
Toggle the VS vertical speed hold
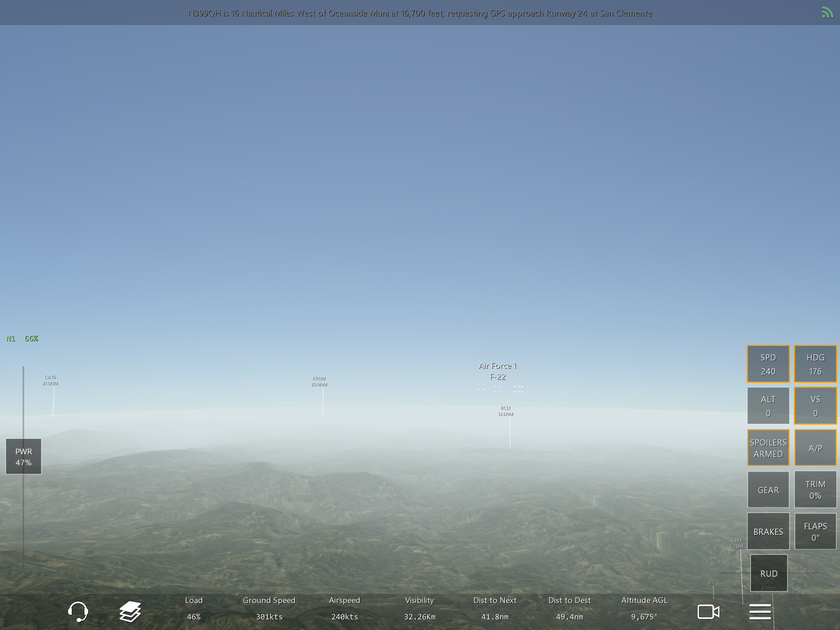tap(815, 406)
